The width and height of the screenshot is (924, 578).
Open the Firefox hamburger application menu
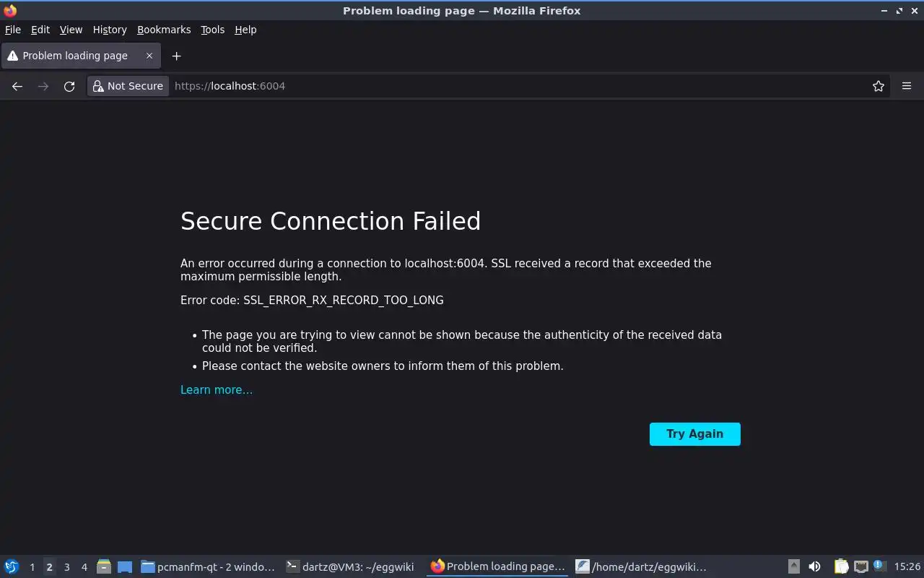click(x=907, y=86)
